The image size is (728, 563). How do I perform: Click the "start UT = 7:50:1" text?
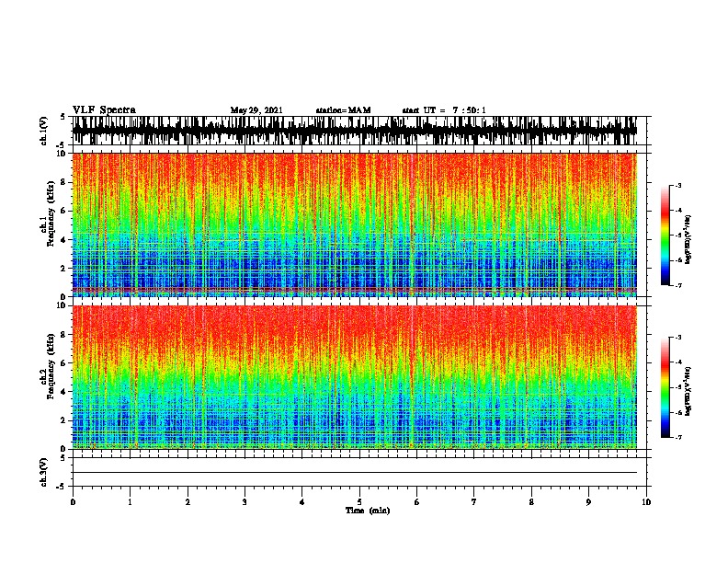coord(444,110)
